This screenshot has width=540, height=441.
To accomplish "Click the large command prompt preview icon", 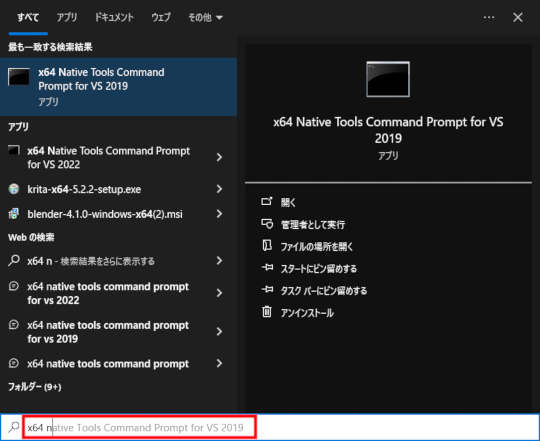I will [x=388, y=79].
